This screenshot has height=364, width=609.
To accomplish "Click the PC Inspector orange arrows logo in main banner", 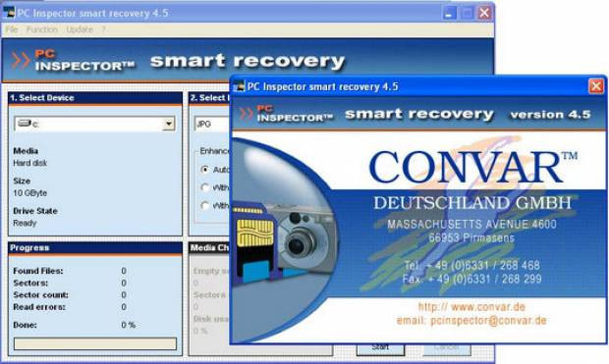I will click(x=21, y=60).
